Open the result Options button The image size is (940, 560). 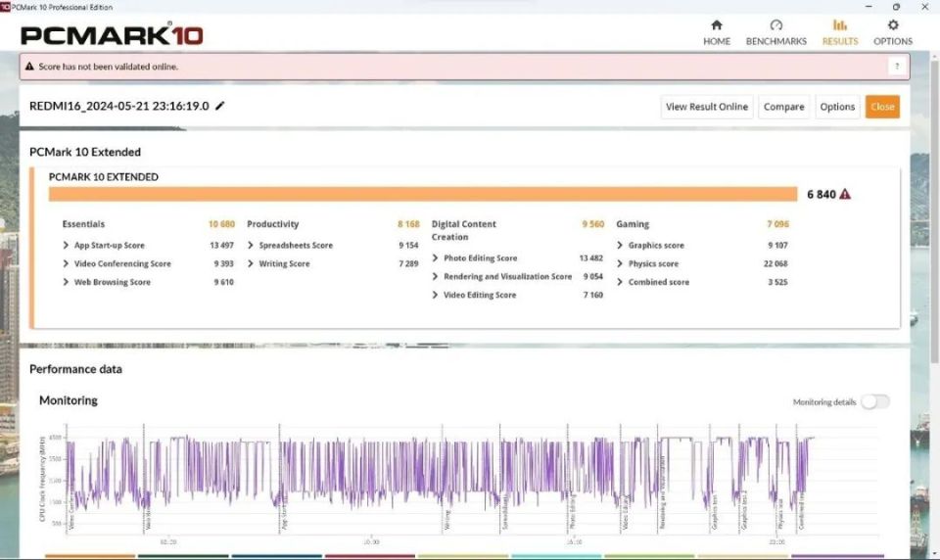coord(837,107)
